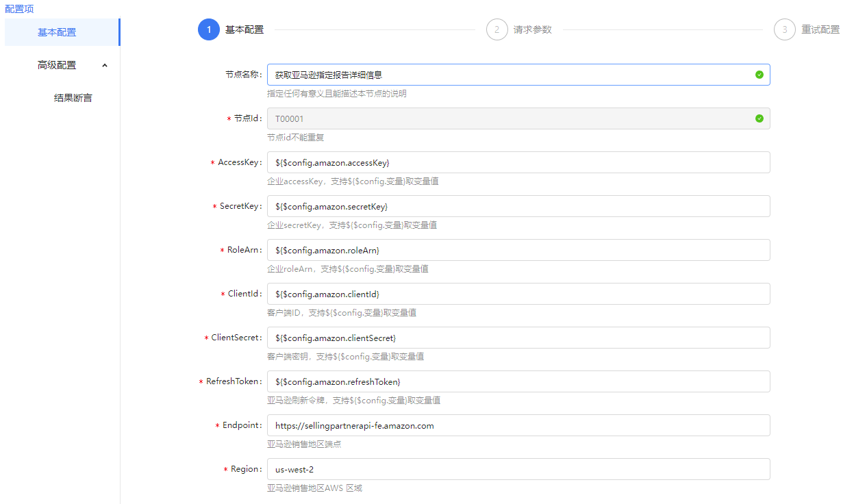Image resolution: width=867 pixels, height=504 pixels.
Task: Click step 2 circle icon 请求参数
Action: coord(497,29)
